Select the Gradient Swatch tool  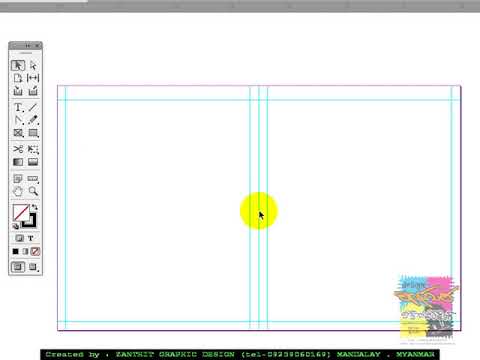(18, 162)
